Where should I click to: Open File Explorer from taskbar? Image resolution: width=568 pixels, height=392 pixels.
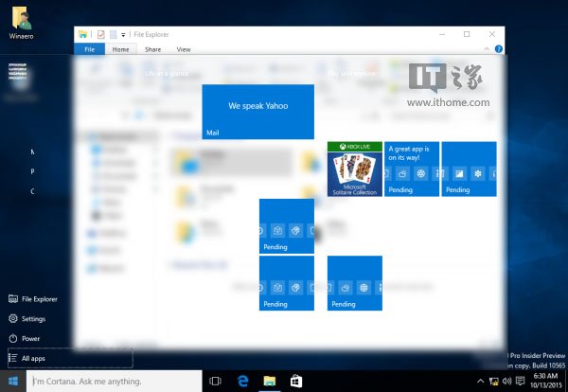(x=269, y=382)
